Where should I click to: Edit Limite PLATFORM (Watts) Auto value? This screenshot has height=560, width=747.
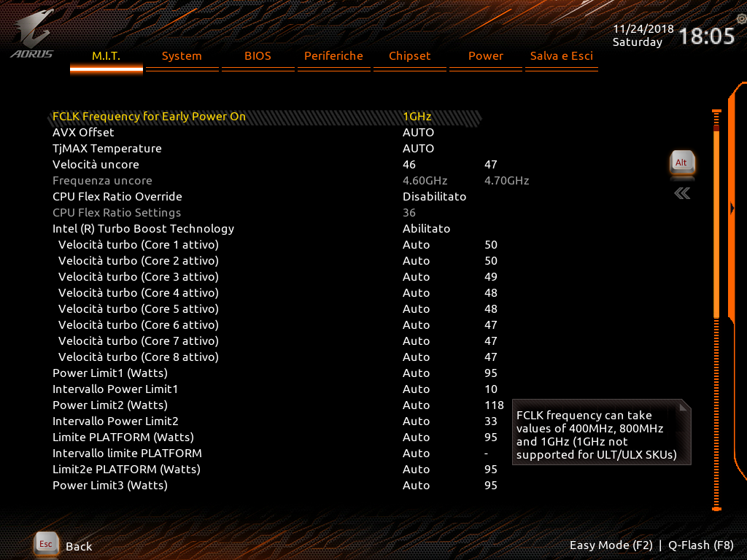tap(417, 437)
